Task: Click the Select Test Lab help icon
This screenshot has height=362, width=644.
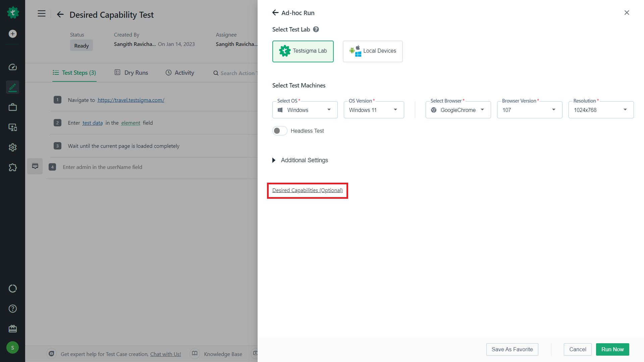Action: pyautogui.click(x=316, y=29)
